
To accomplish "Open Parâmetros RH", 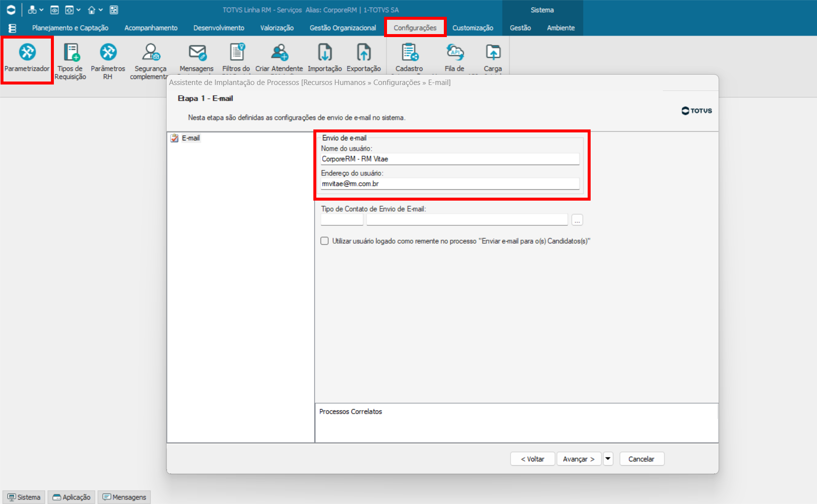I will click(108, 61).
